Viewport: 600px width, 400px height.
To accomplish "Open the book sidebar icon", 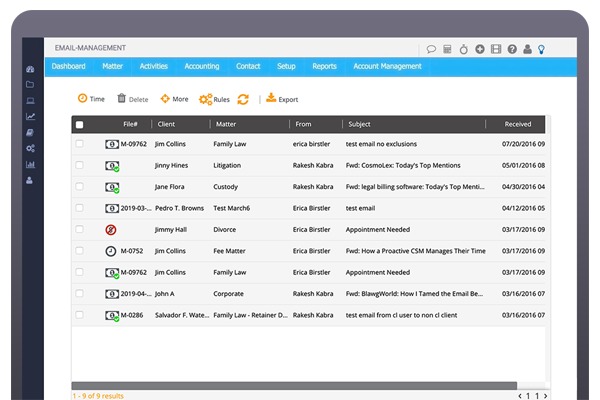I will pos(30,132).
